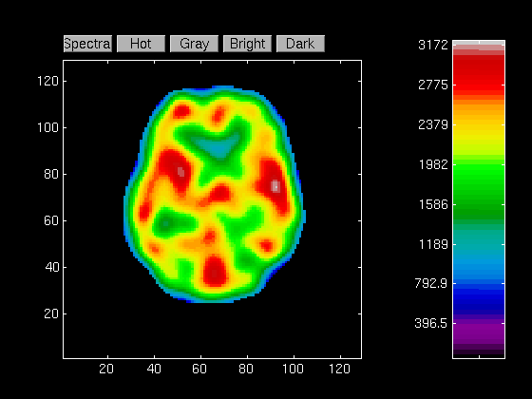Select the Spectral colormap button
The image size is (532, 399).
(x=87, y=44)
